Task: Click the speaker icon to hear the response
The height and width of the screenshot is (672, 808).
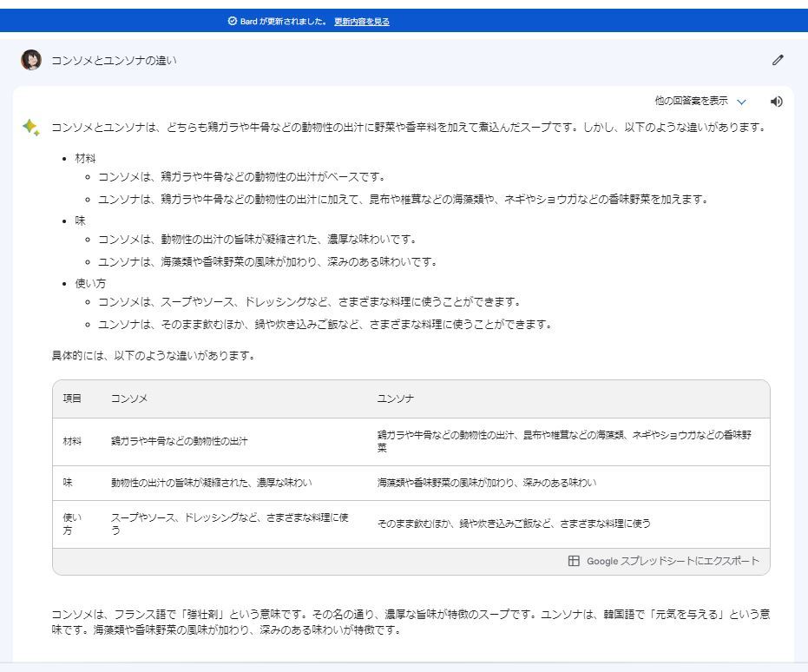Action: pos(776,102)
